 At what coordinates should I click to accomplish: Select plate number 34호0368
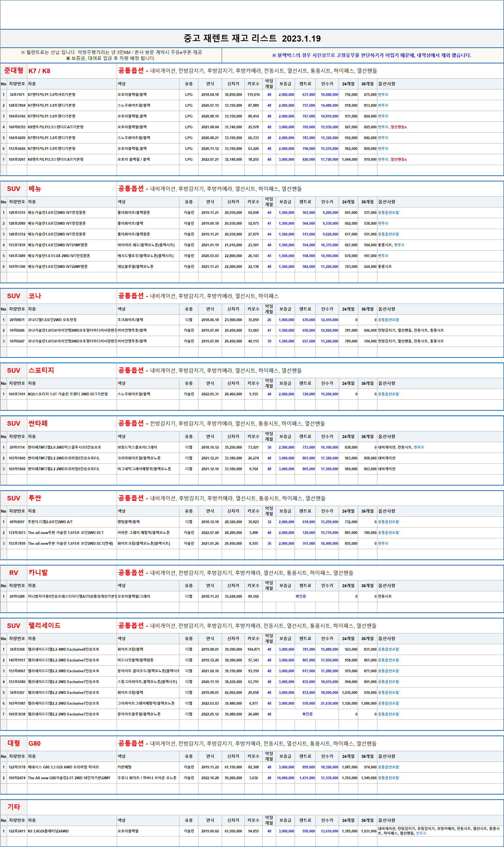tap(17, 649)
